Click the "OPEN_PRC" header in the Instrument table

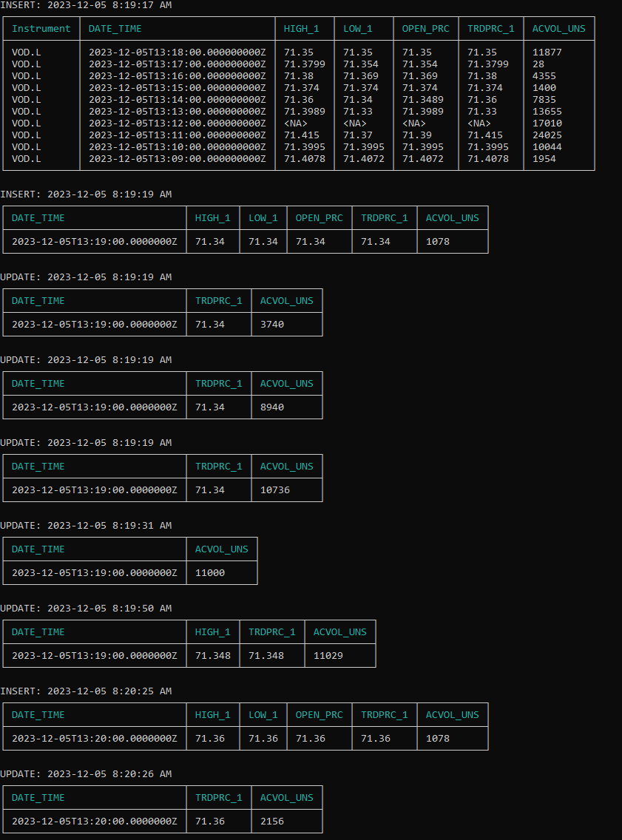pyautogui.click(x=426, y=29)
